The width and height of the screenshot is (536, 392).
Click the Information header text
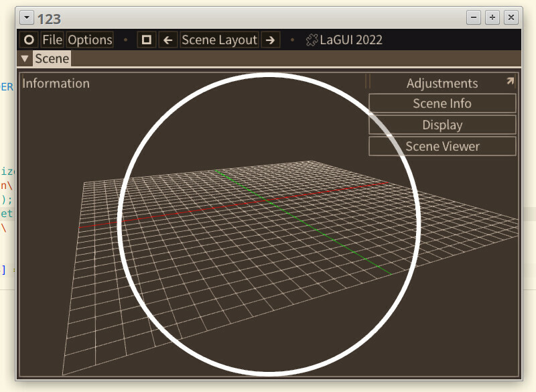click(56, 84)
